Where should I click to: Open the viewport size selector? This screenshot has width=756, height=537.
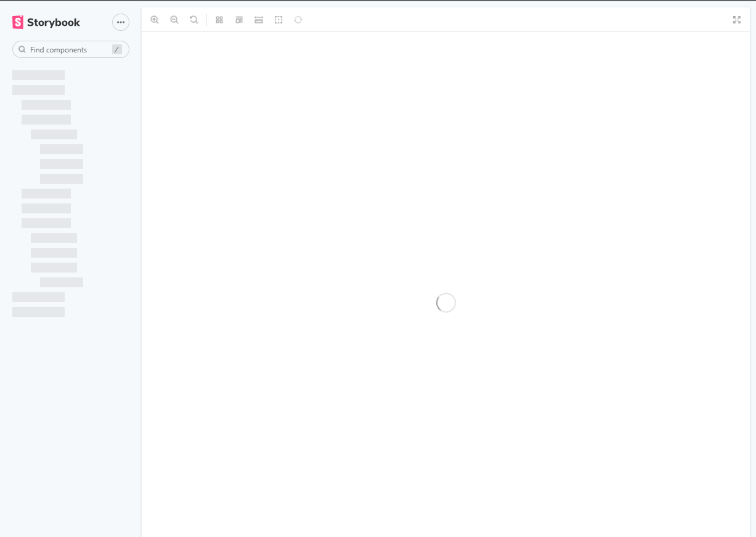tap(238, 19)
